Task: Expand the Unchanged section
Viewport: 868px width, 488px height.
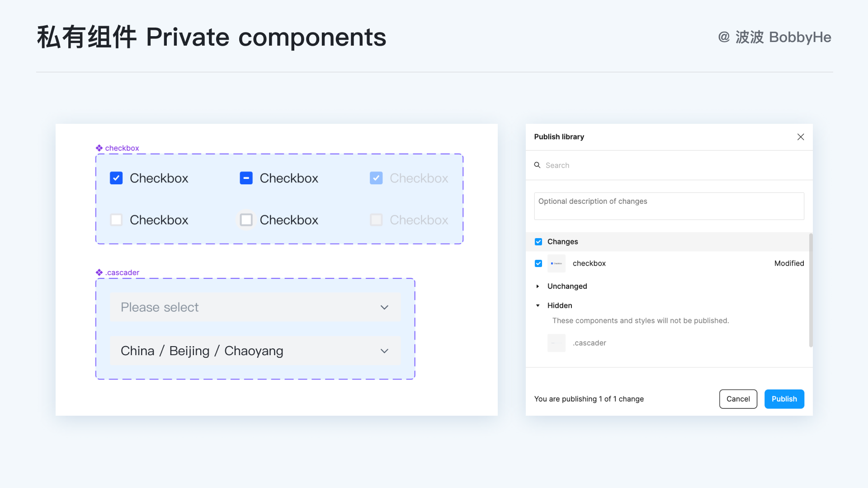Action: pyautogui.click(x=538, y=286)
